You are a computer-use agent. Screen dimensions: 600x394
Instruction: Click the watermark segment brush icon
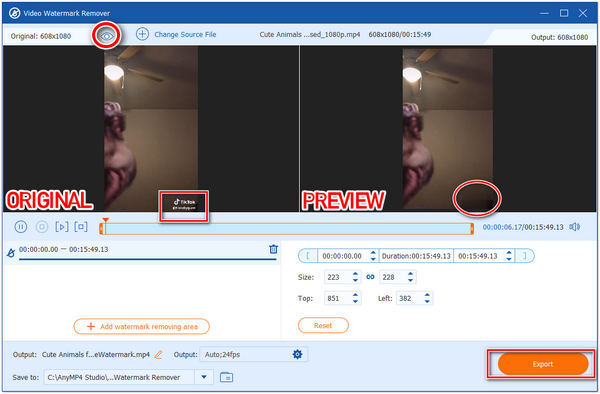[x=11, y=253]
